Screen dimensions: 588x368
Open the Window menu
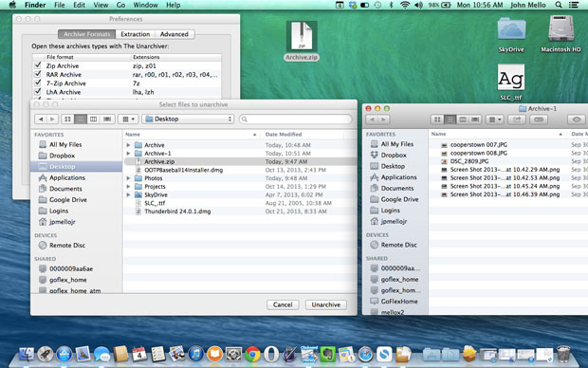(x=145, y=5)
